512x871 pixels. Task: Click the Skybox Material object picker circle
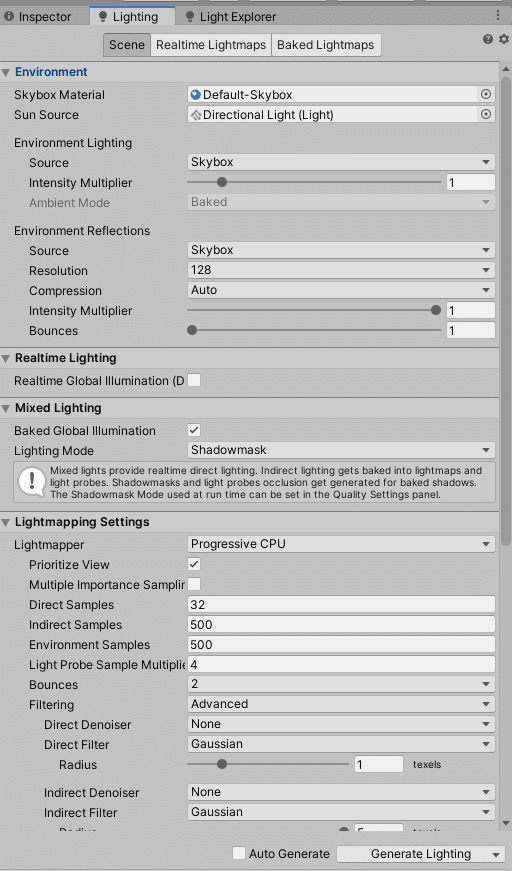pos(486,94)
